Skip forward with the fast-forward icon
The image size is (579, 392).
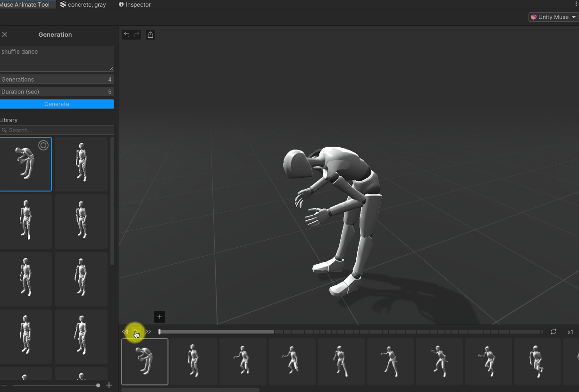point(148,332)
